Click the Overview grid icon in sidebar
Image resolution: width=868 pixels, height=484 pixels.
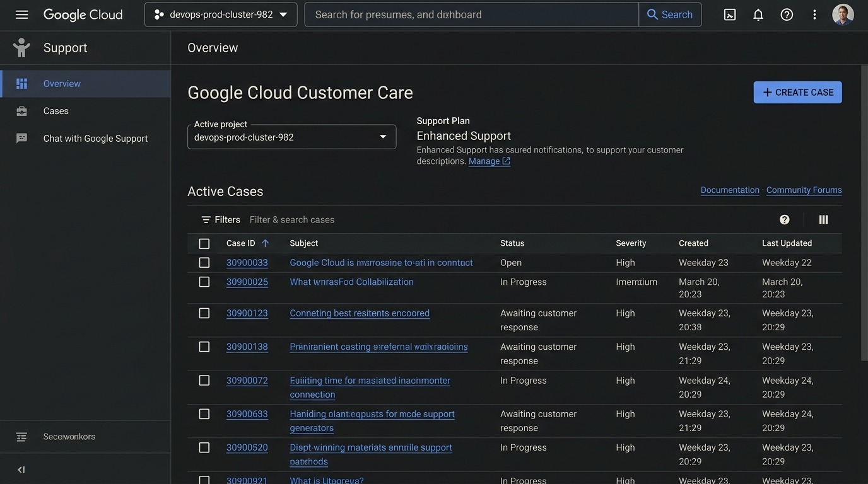21,84
